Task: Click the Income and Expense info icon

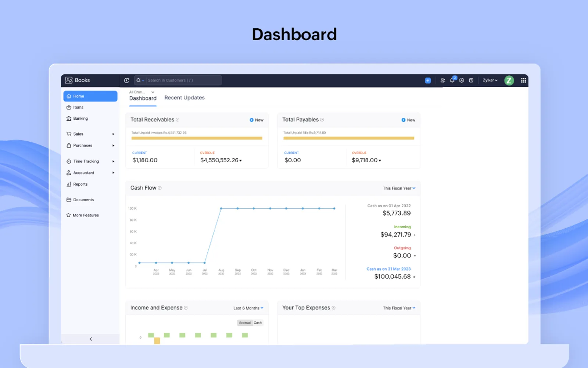Action: [186, 308]
